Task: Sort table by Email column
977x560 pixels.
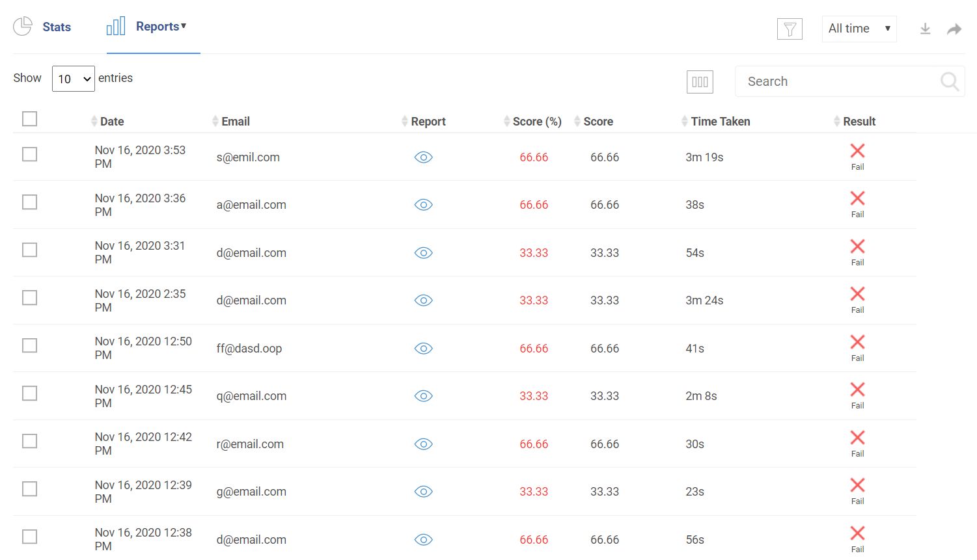Action: [231, 122]
